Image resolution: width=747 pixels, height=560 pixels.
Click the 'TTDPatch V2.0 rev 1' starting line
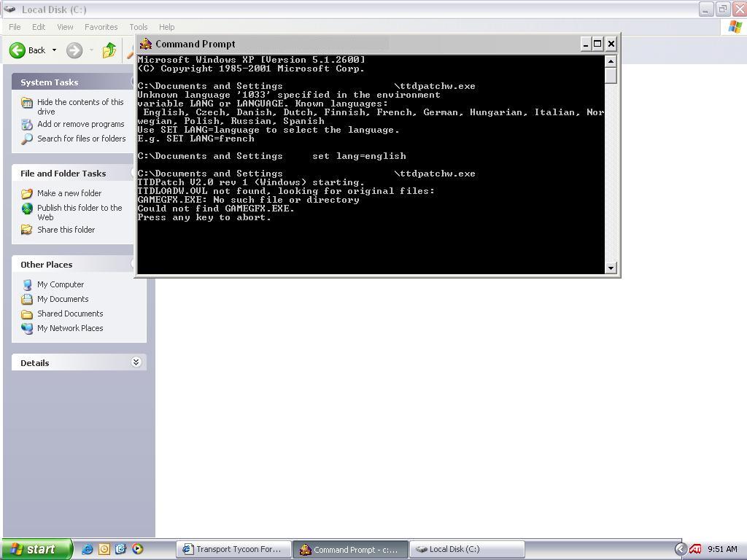click(x=251, y=182)
